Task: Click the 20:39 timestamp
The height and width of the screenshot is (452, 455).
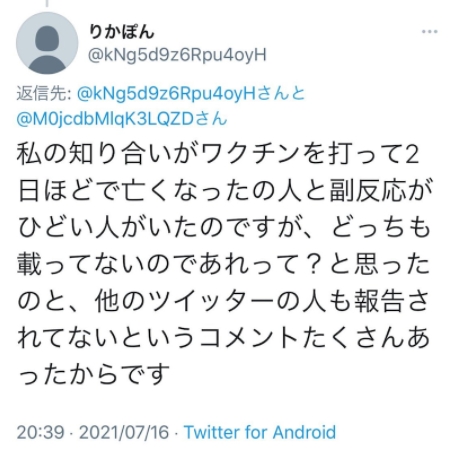Action: (40, 432)
